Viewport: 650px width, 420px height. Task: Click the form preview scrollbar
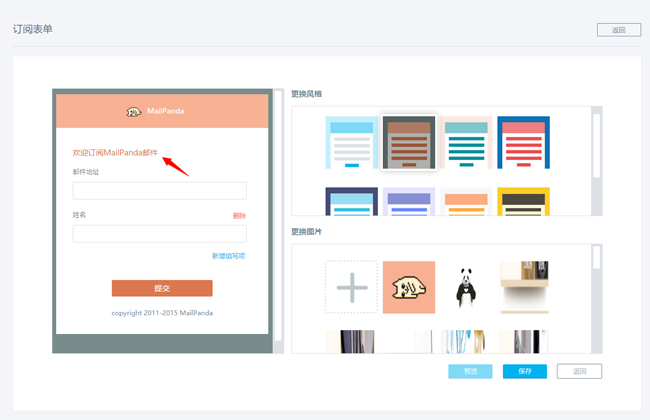pyautogui.click(x=278, y=216)
